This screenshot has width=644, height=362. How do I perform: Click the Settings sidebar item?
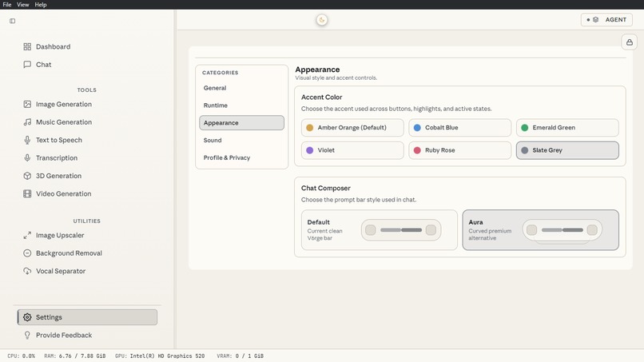click(87, 317)
